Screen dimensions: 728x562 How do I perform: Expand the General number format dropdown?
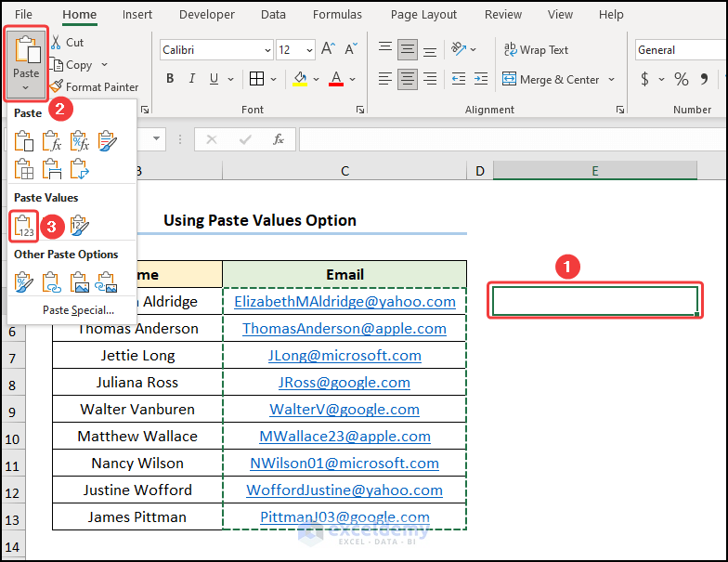[x=681, y=50]
